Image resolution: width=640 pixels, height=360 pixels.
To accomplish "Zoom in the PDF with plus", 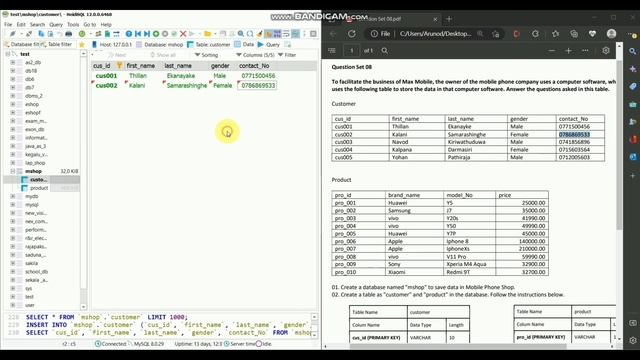I will [x=568, y=51].
